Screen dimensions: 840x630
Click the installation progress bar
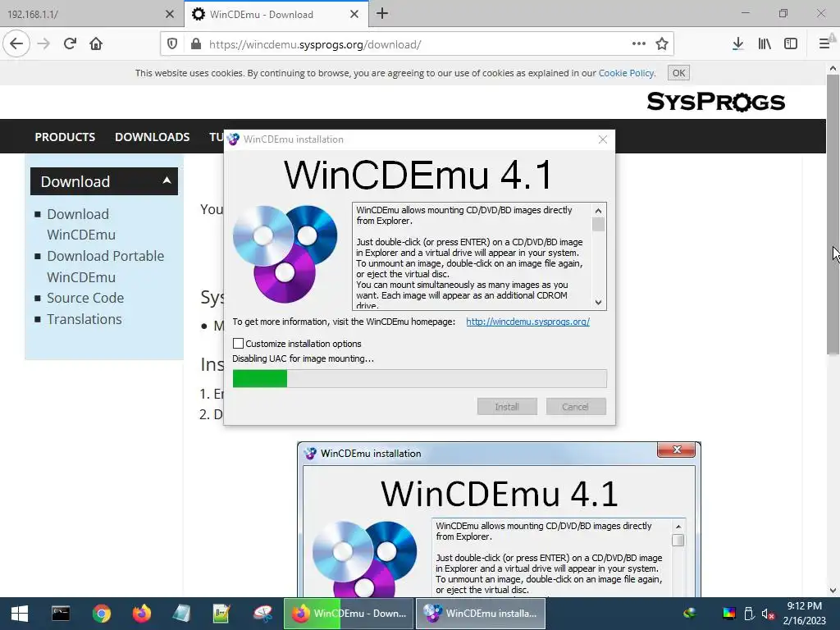tap(419, 379)
